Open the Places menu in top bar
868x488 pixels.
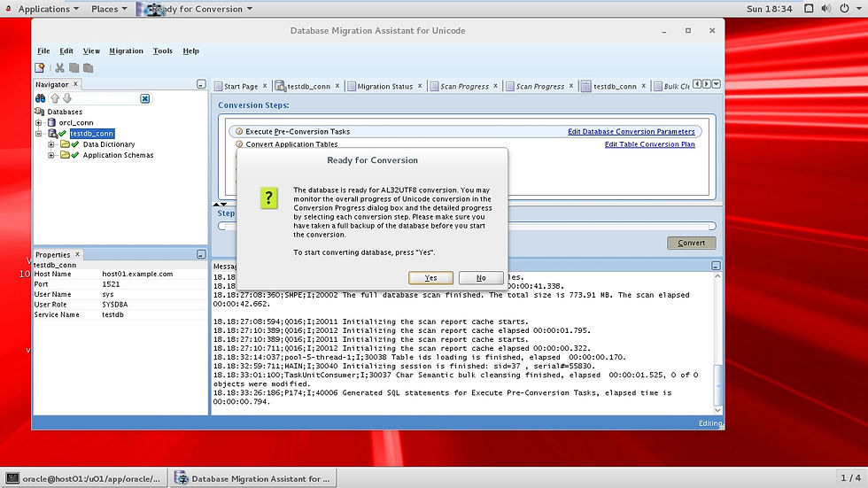pos(109,9)
